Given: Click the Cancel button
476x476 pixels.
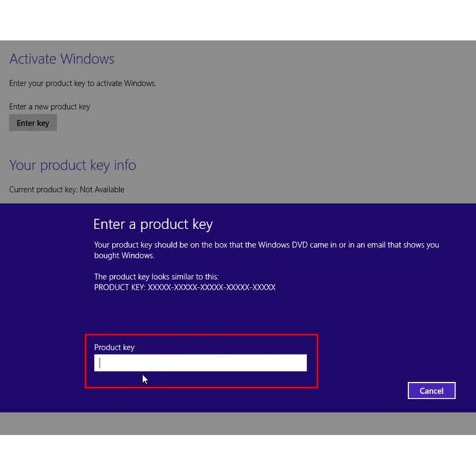Looking at the screenshot, I should tap(431, 391).
